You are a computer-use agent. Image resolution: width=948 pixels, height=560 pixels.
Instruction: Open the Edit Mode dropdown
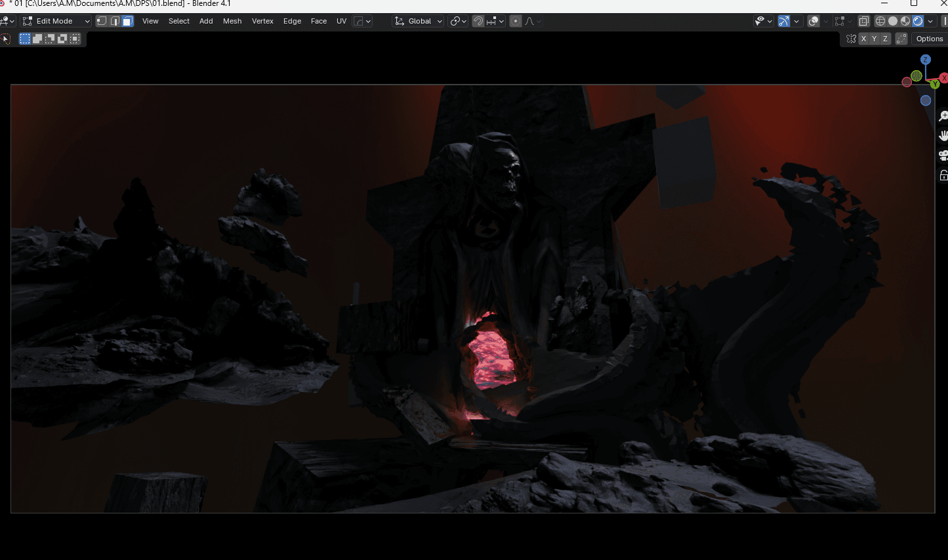[56, 21]
